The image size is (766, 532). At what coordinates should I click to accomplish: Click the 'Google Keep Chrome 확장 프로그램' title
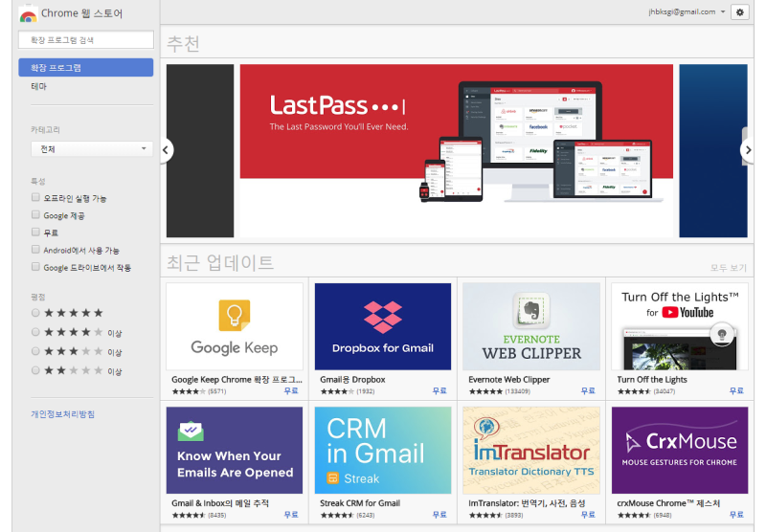tap(237, 379)
